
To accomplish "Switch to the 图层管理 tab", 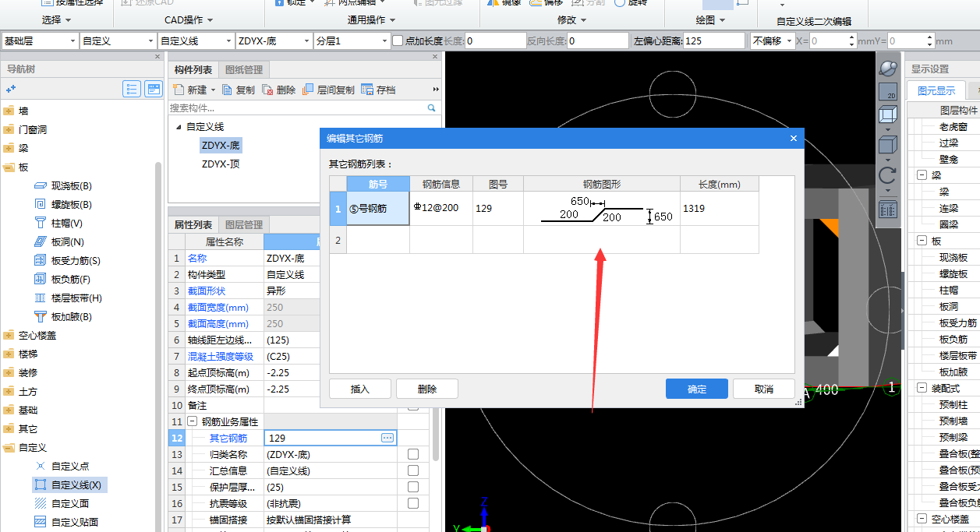I will [244, 224].
